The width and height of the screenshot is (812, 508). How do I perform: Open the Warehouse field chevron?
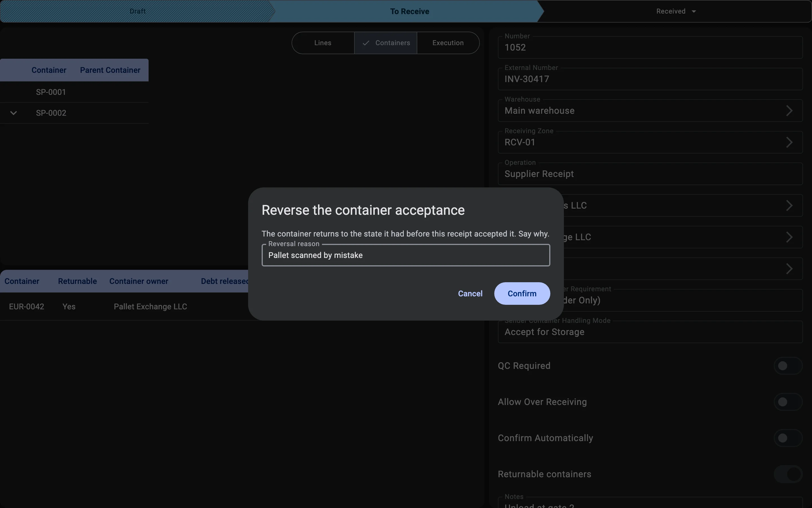(789, 111)
